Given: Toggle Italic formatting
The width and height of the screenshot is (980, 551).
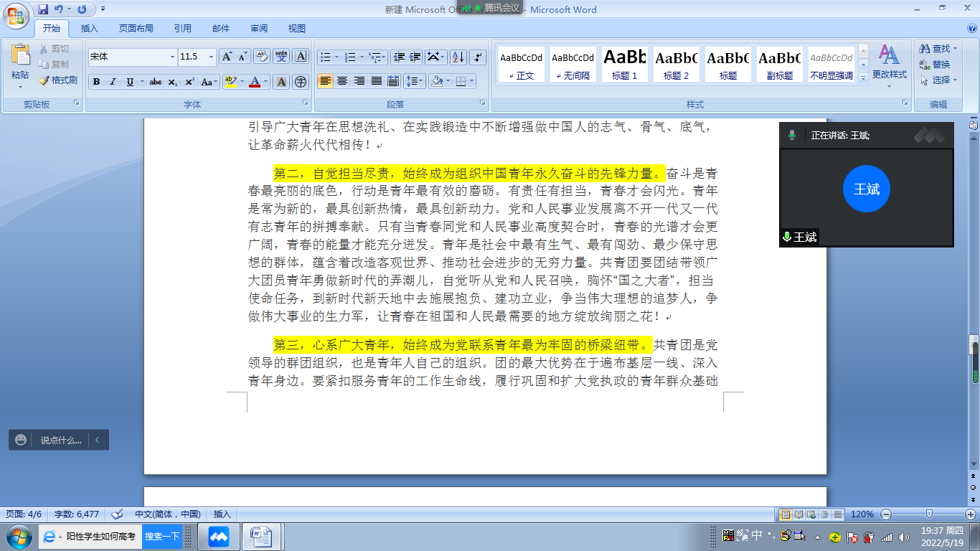Looking at the screenshot, I should click(113, 82).
